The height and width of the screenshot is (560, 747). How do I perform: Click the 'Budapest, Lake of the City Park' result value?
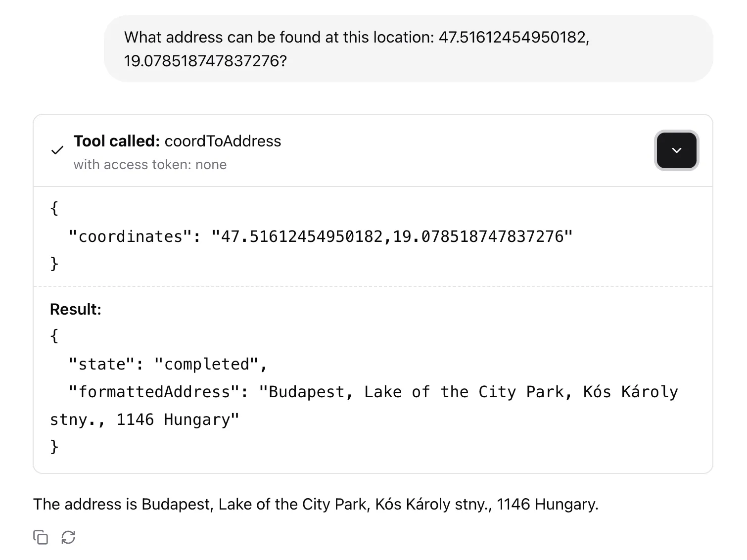[416, 392]
